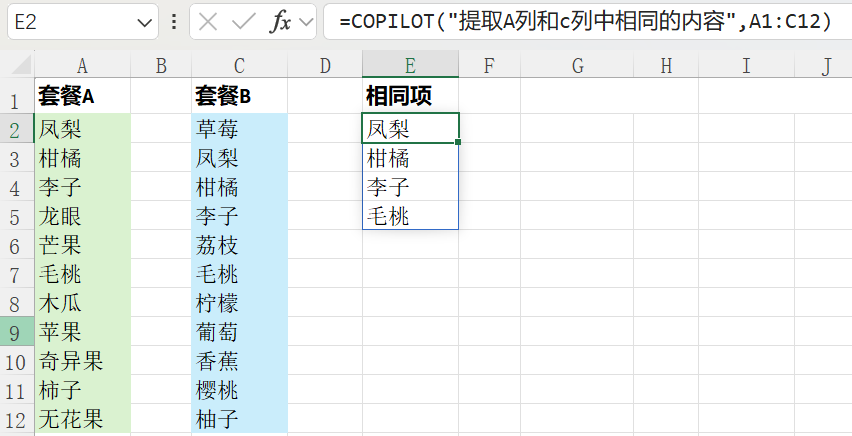Screen dimensions: 852x436
Task: Open the chevron dropdown next to fx
Action: click(x=305, y=21)
